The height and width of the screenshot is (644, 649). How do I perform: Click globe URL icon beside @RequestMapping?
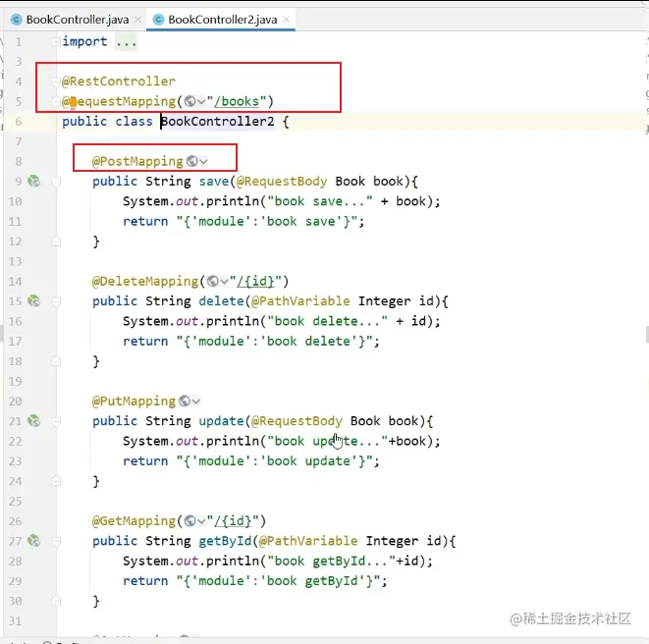click(x=189, y=101)
